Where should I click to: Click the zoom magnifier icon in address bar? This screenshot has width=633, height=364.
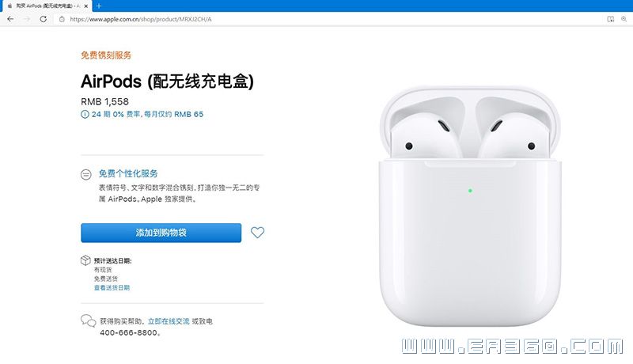point(624,19)
